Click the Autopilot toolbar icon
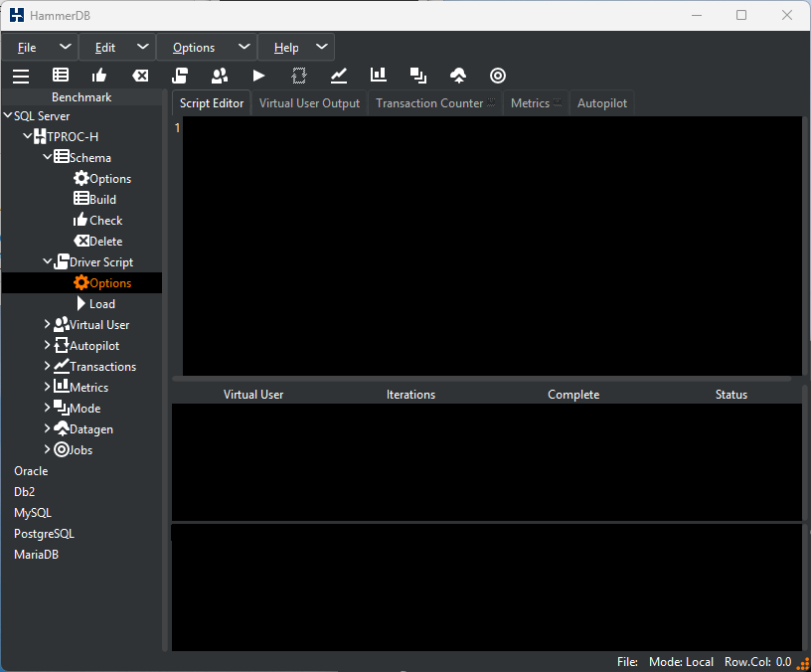This screenshot has width=811, height=672. tap(299, 76)
